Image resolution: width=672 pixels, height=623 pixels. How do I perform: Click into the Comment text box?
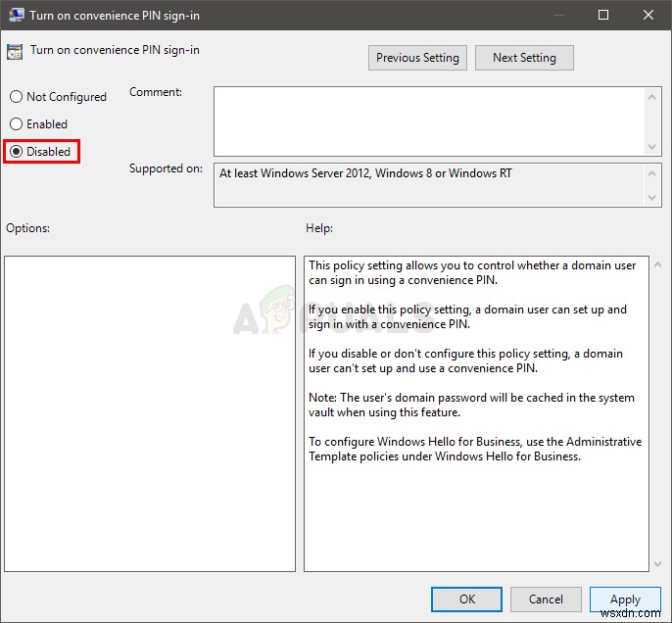429,121
